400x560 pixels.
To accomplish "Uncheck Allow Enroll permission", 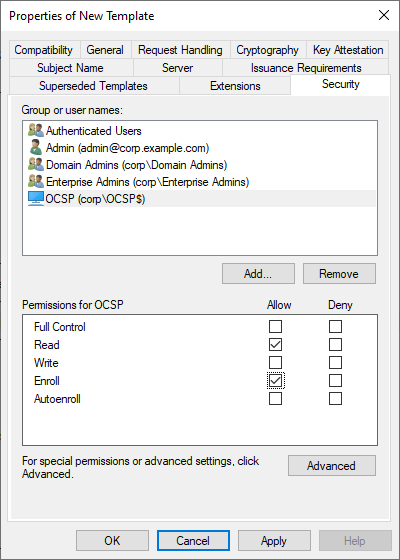I will click(275, 381).
